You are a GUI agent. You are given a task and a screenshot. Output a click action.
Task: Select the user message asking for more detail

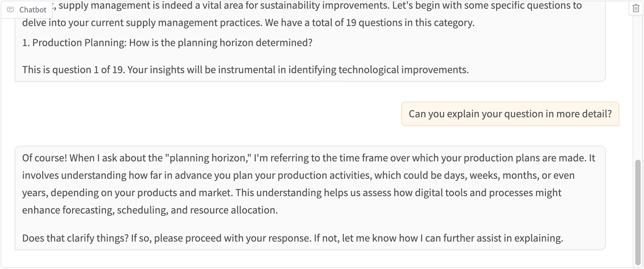(x=510, y=114)
